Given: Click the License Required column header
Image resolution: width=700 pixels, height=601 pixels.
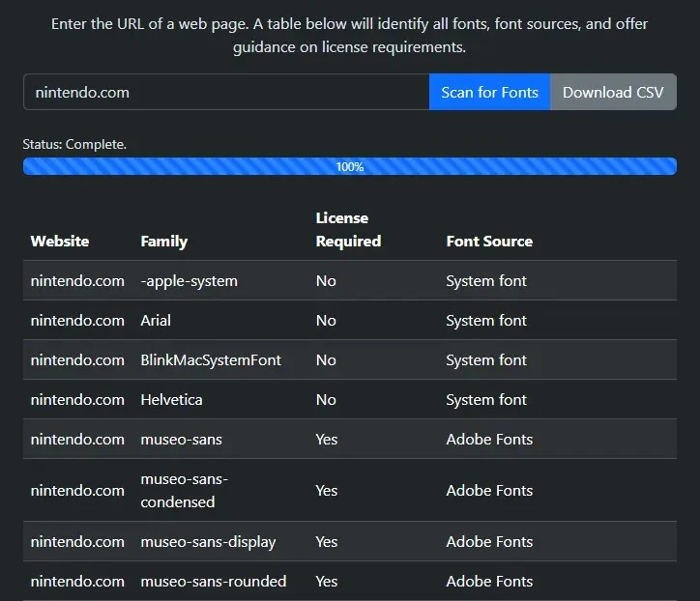Looking at the screenshot, I should click(348, 230).
